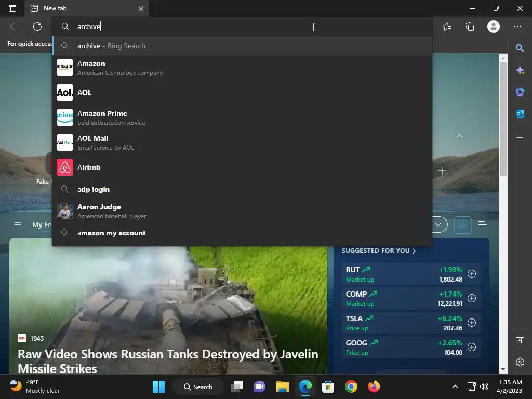The height and width of the screenshot is (399, 532).
Task: Open File Explorer from taskbar
Action: click(282, 387)
